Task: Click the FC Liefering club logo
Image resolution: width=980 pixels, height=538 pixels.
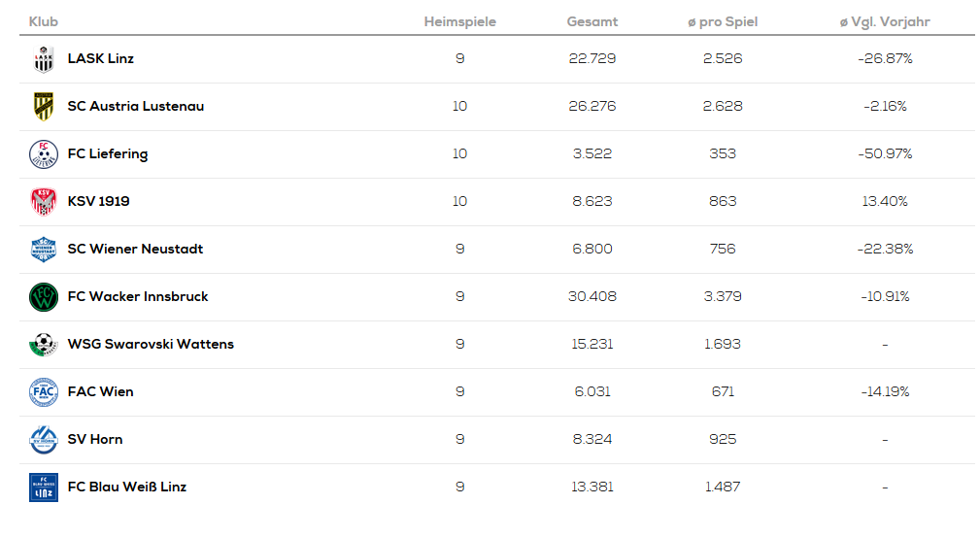Action: click(44, 154)
